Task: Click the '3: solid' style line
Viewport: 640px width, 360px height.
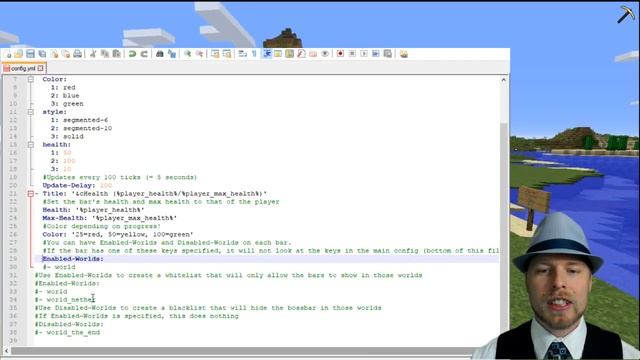Action: pyautogui.click(x=67, y=136)
